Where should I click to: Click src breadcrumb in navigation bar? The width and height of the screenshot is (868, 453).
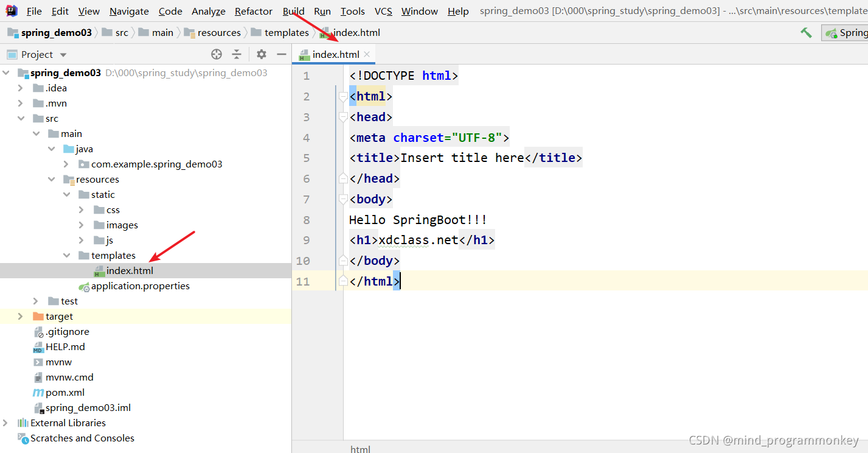click(116, 33)
